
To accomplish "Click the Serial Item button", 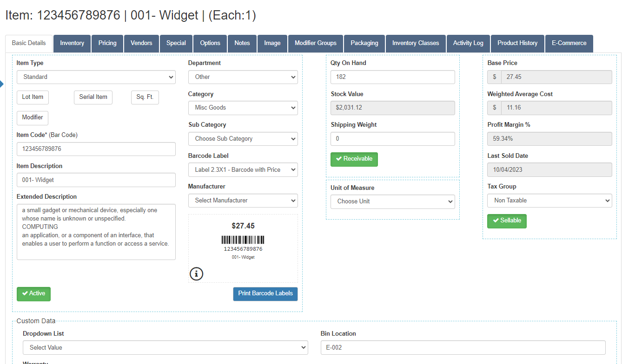I will coord(93,97).
